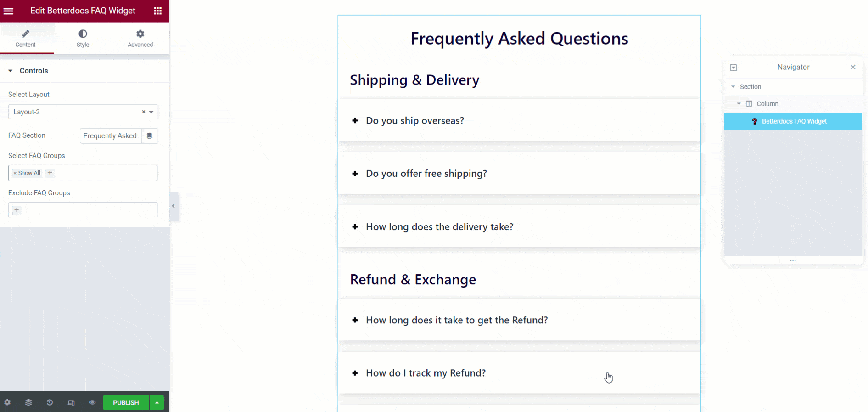This screenshot has width=868, height=412.
Task: Switch to the Advanced tab
Action: click(140, 38)
